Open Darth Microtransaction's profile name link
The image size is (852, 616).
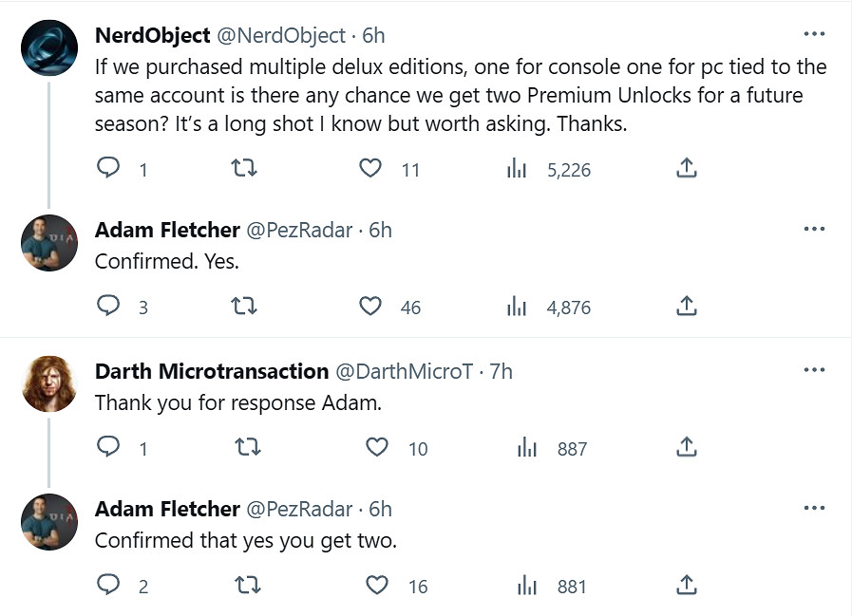point(212,371)
